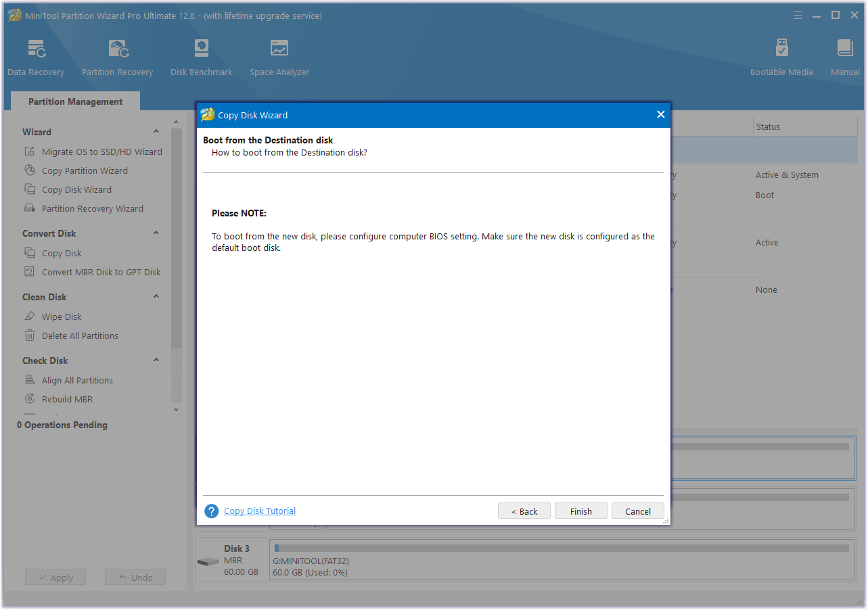Open the Copy Disk Tutorial link

coord(260,511)
